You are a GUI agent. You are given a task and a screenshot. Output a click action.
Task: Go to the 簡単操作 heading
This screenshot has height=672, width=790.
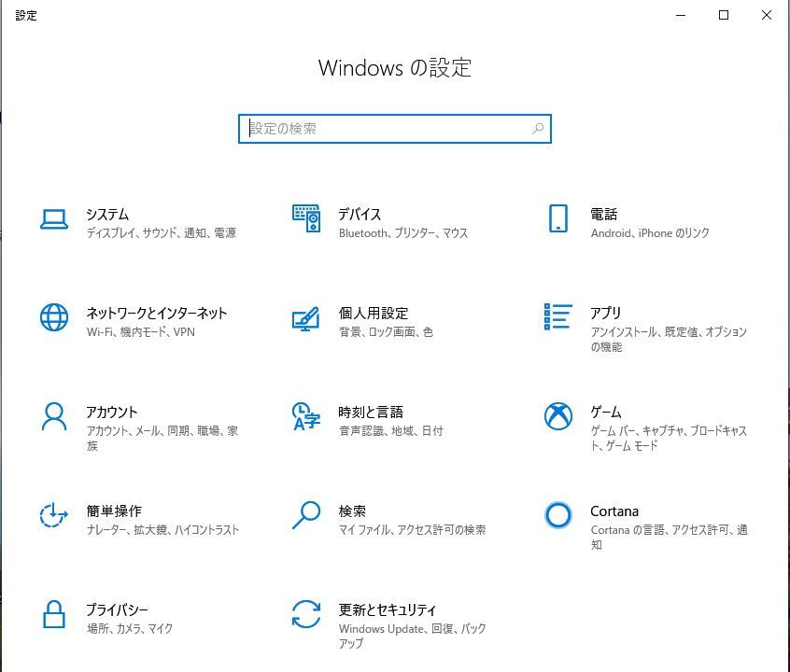(x=114, y=511)
